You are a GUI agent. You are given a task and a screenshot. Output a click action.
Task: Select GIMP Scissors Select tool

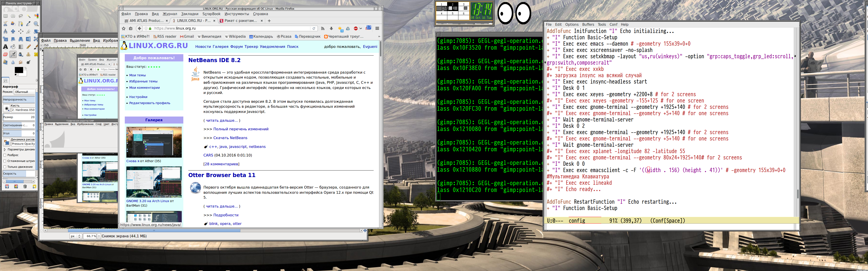[5, 24]
